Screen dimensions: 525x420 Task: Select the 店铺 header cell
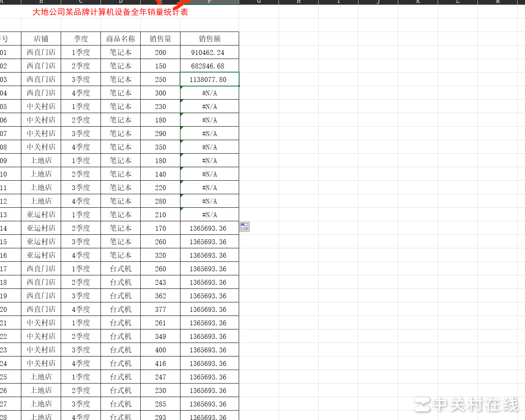(41, 39)
